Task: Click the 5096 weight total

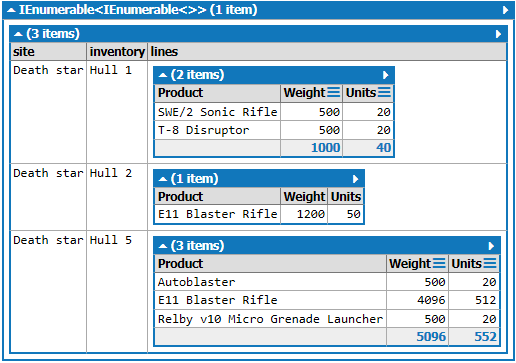Action: (x=417, y=337)
